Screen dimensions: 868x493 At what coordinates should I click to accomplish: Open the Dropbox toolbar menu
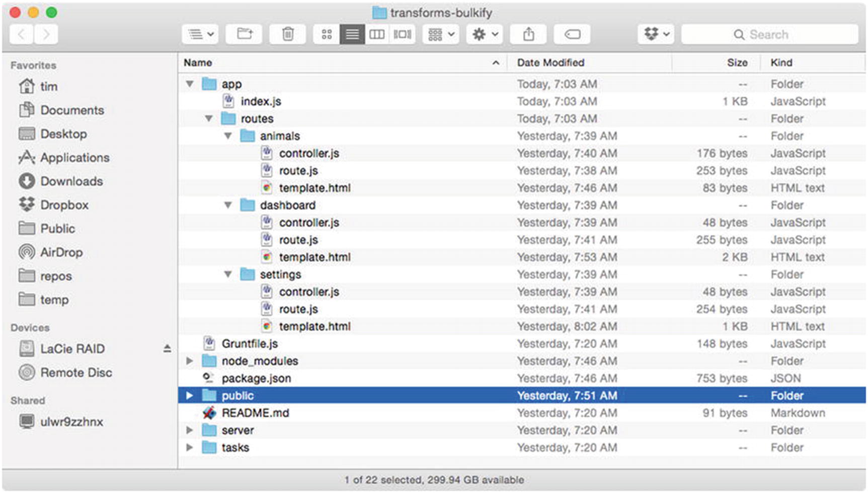[x=656, y=34]
